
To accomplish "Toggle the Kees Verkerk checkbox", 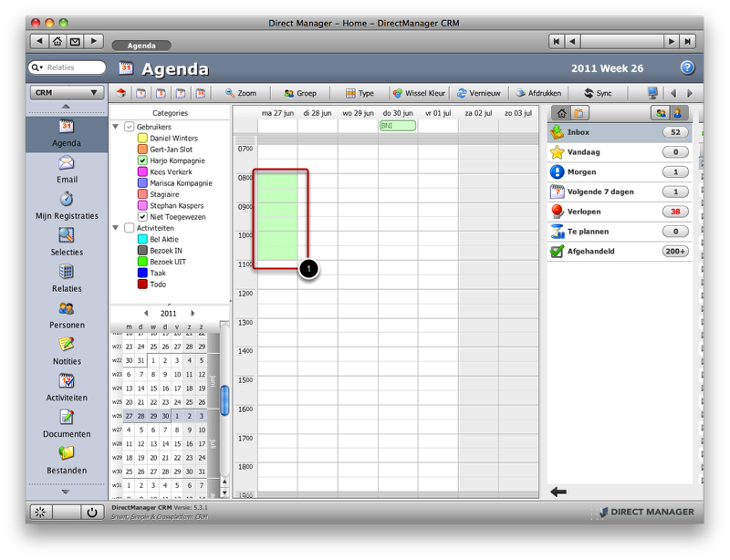I will coord(142,171).
